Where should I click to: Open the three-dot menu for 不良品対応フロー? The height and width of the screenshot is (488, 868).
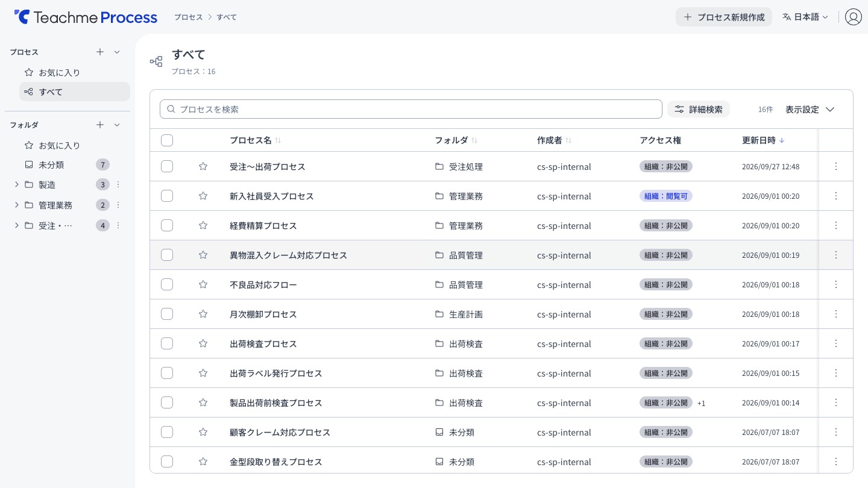pyautogui.click(x=835, y=284)
